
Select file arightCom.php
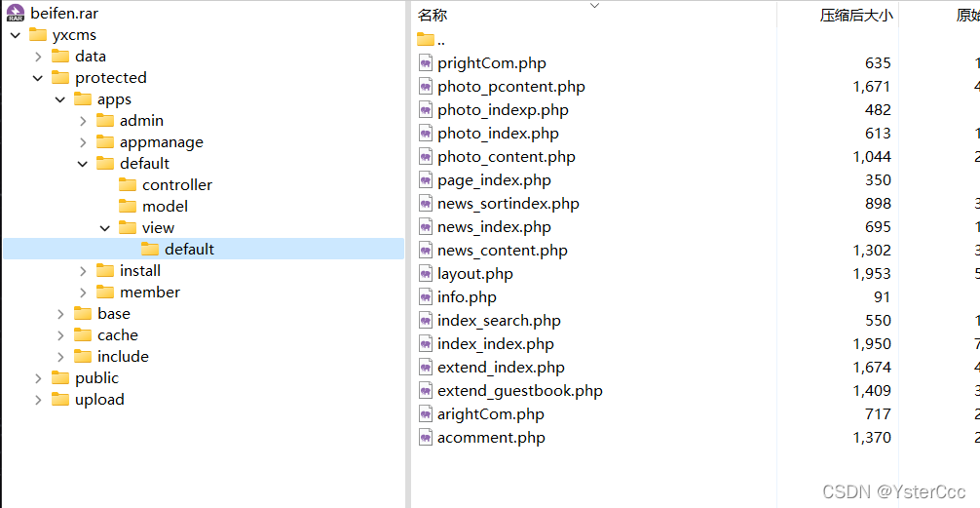pos(491,413)
